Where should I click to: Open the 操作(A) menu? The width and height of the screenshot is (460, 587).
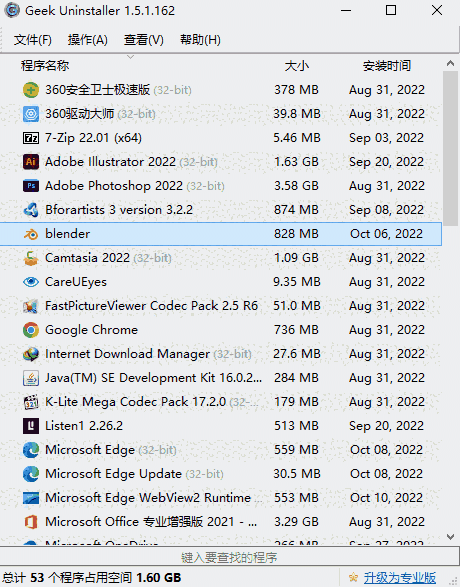tap(88, 40)
